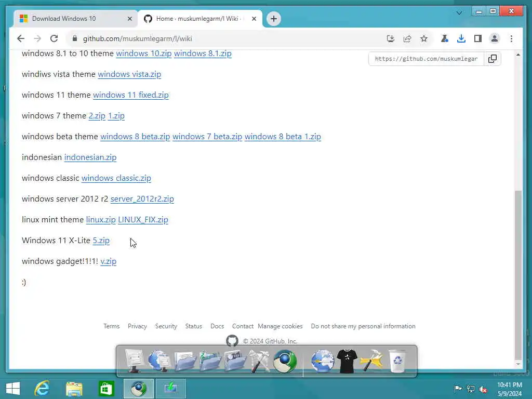Open the Terms footer link
Viewport: 532px width, 399px height.
[x=112, y=326]
